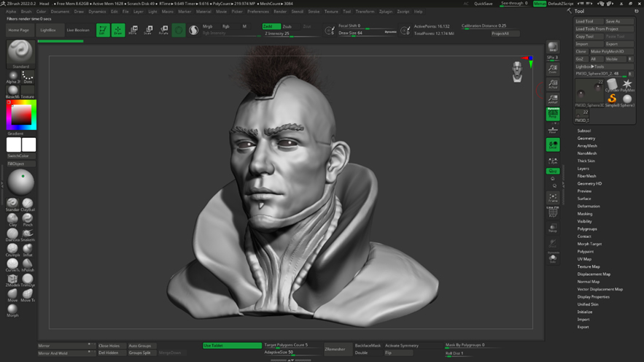
Task: Select the Morph brush
Action: click(12, 310)
